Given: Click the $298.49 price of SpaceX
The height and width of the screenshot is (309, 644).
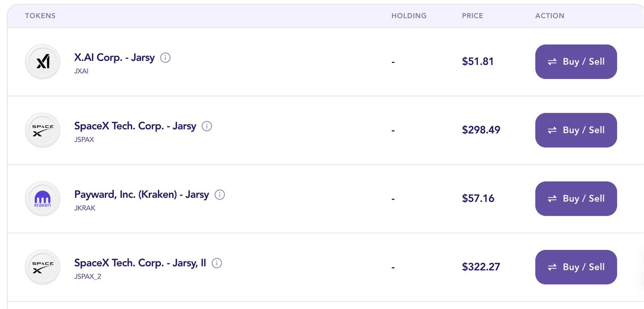Looking at the screenshot, I should click(x=481, y=130).
